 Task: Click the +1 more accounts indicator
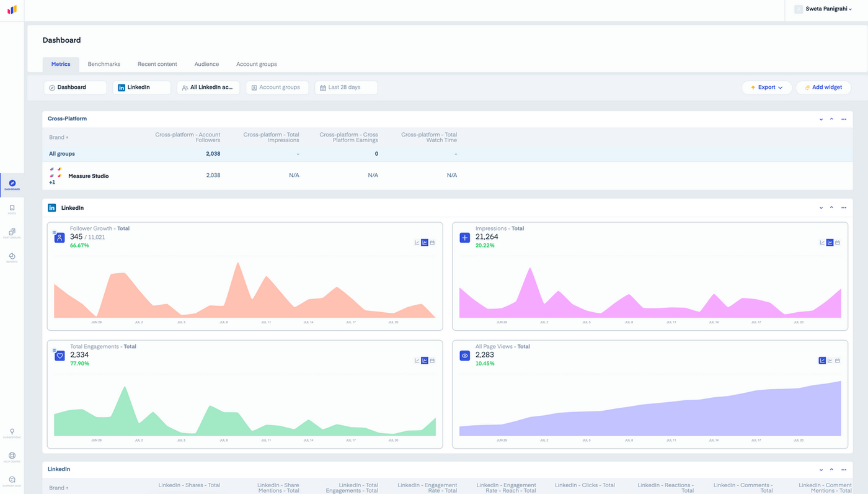point(52,182)
